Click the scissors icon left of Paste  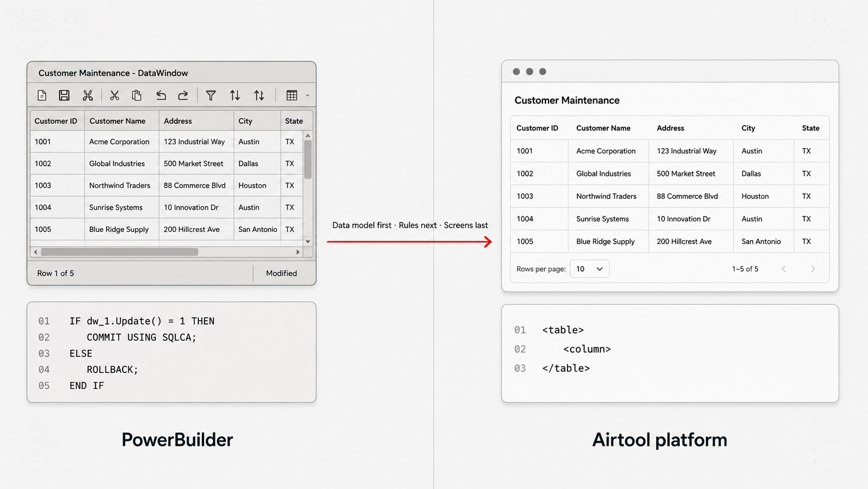[114, 95]
